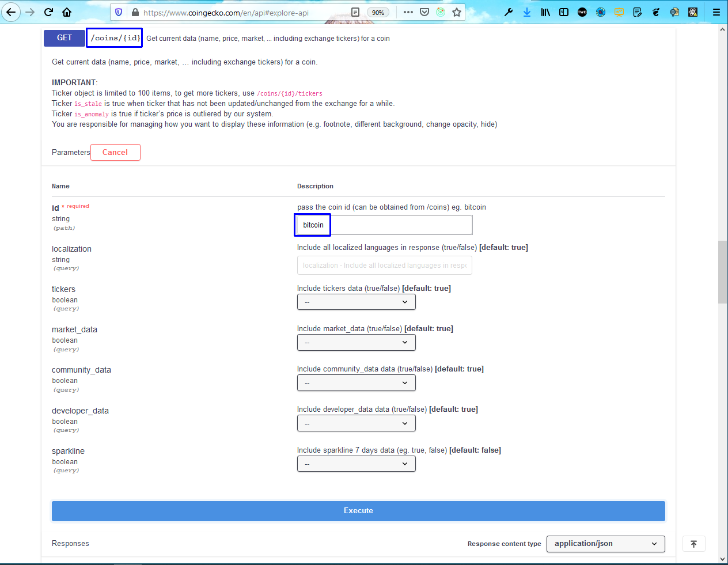Click the IMPORTANT heading text
728x565 pixels.
point(74,82)
